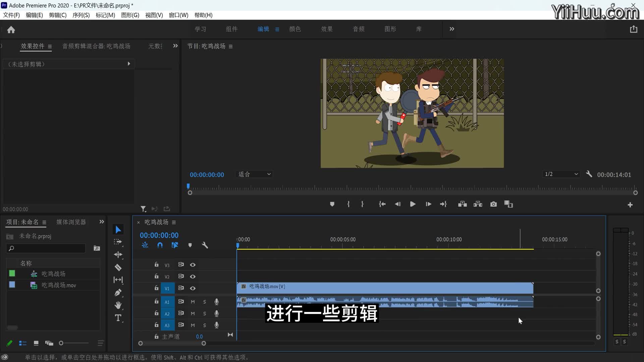Image resolution: width=644 pixels, height=362 pixels.
Task: Toggle lock on track V3
Action: [156, 264]
